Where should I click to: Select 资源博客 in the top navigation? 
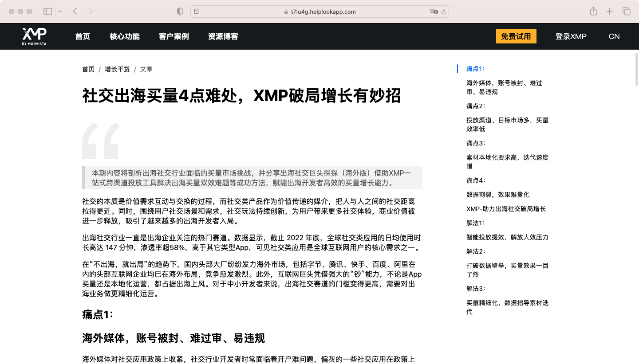223,36
